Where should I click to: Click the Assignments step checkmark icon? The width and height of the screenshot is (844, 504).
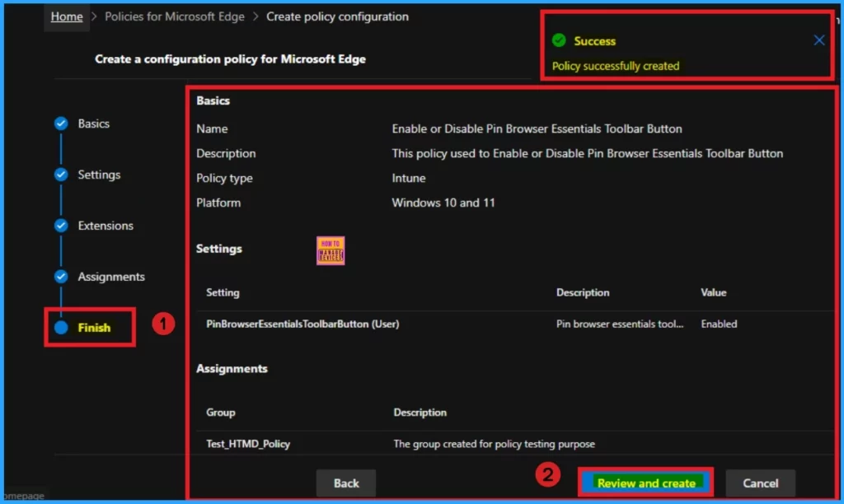pyautogui.click(x=61, y=277)
